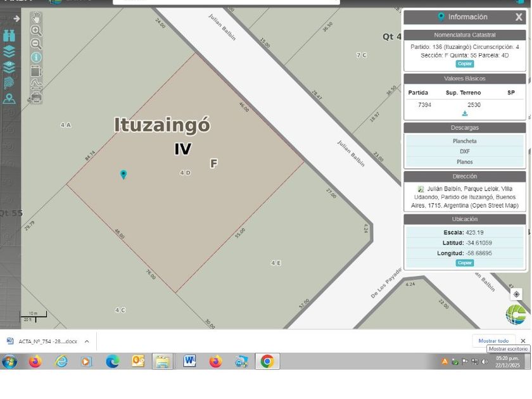Click parcel label 4 E
The height and width of the screenshot is (399, 532).
[276, 263]
